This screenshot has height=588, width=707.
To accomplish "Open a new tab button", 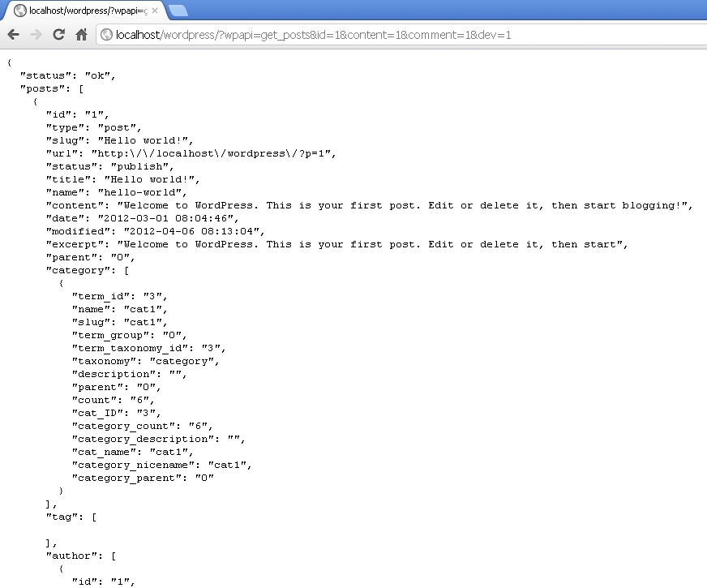I will coord(178,11).
